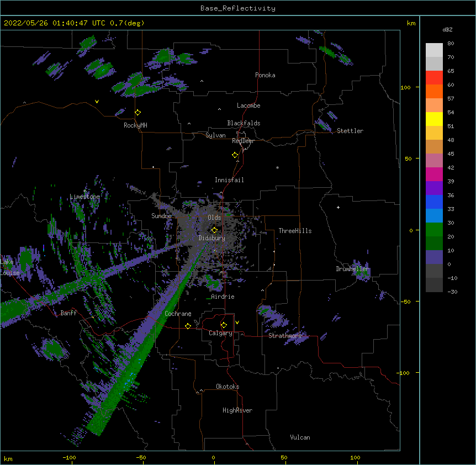476x465 pixels.
Task: Click the Okotoks town label
Action: [x=228, y=387]
